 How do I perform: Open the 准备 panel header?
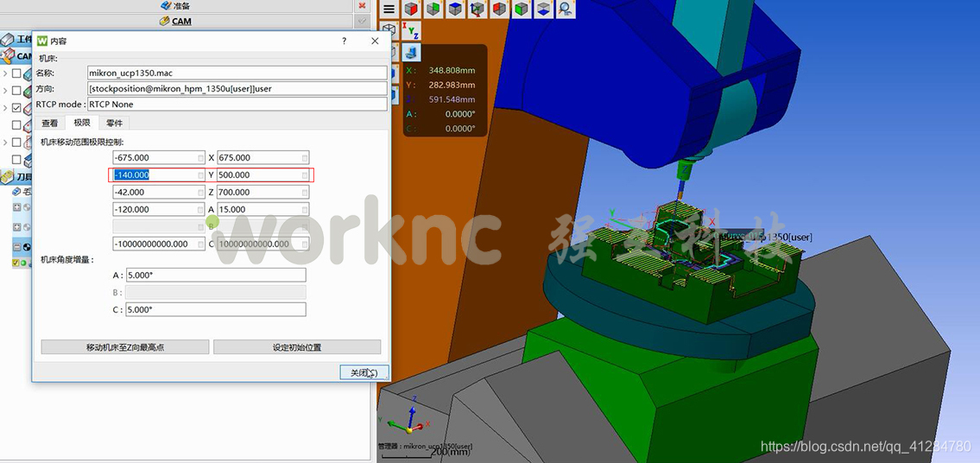[175, 5]
